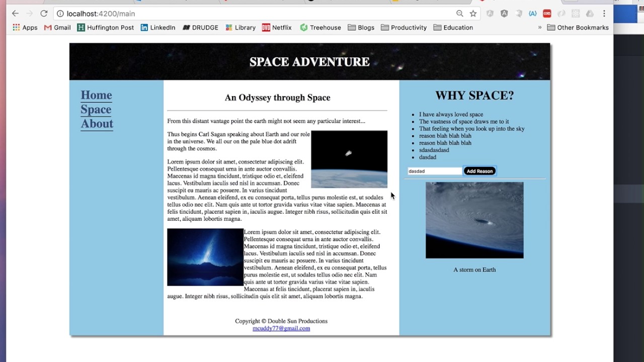Go to the About nav link
Screen dimensions: 644x362
pyautogui.click(x=97, y=124)
